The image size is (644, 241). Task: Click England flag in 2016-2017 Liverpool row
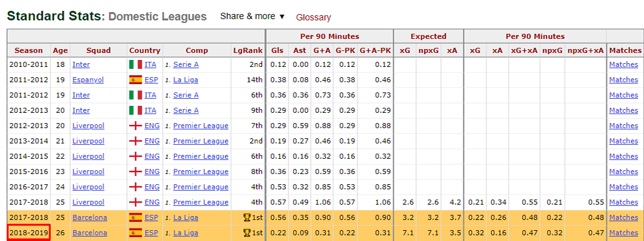click(x=135, y=187)
